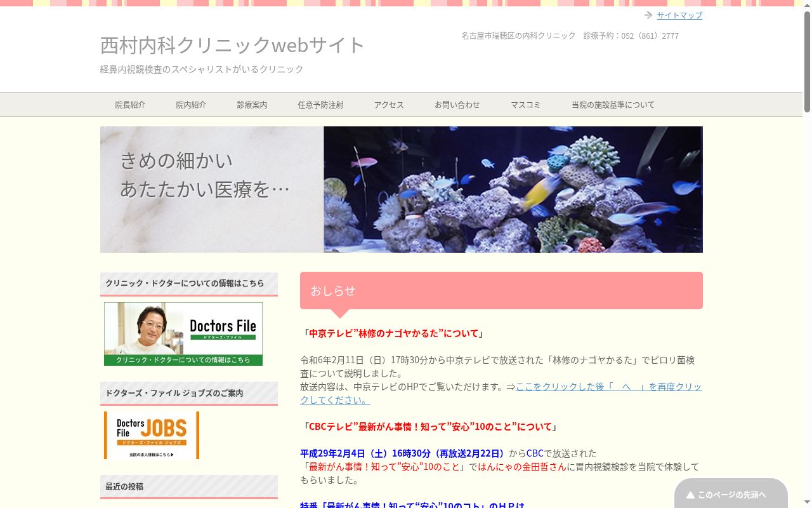This screenshot has width=812, height=508.
Task: Navigate to the アクセス page
Action: tap(389, 105)
